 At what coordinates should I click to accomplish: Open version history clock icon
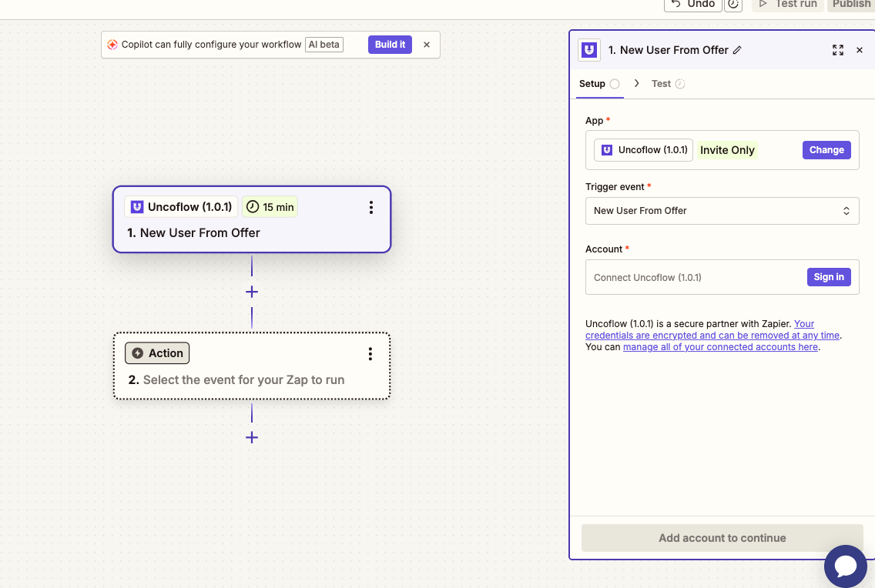pos(733,5)
